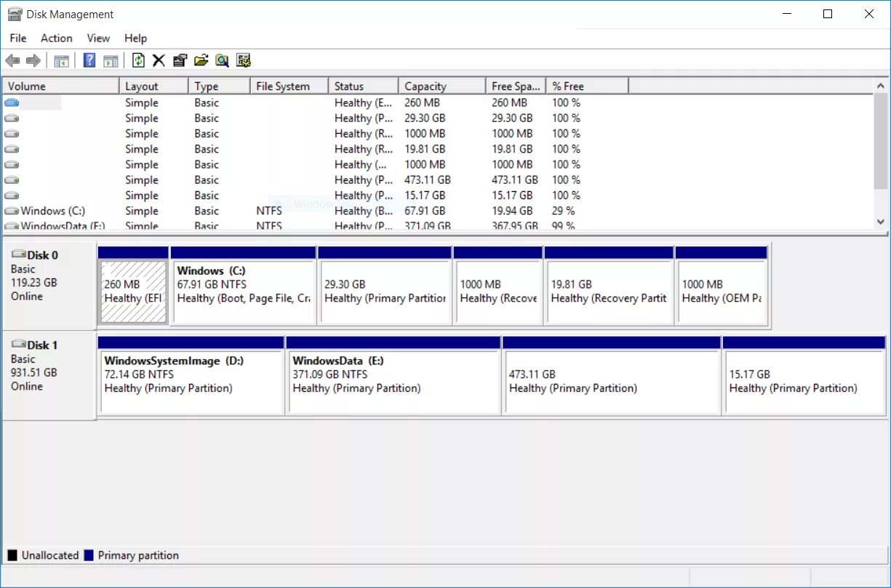Click the Disk 0 drive icon
Image resolution: width=891 pixels, height=588 pixels.
pyautogui.click(x=18, y=254)
